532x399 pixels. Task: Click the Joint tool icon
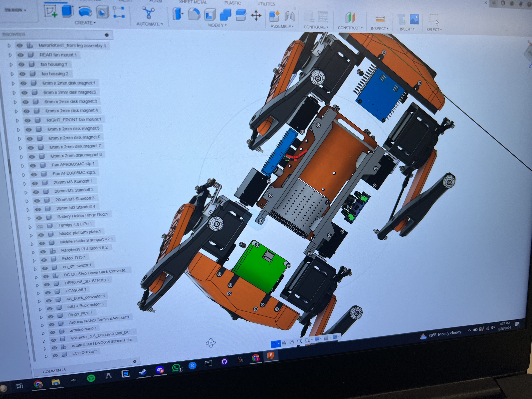pos(290,17)
